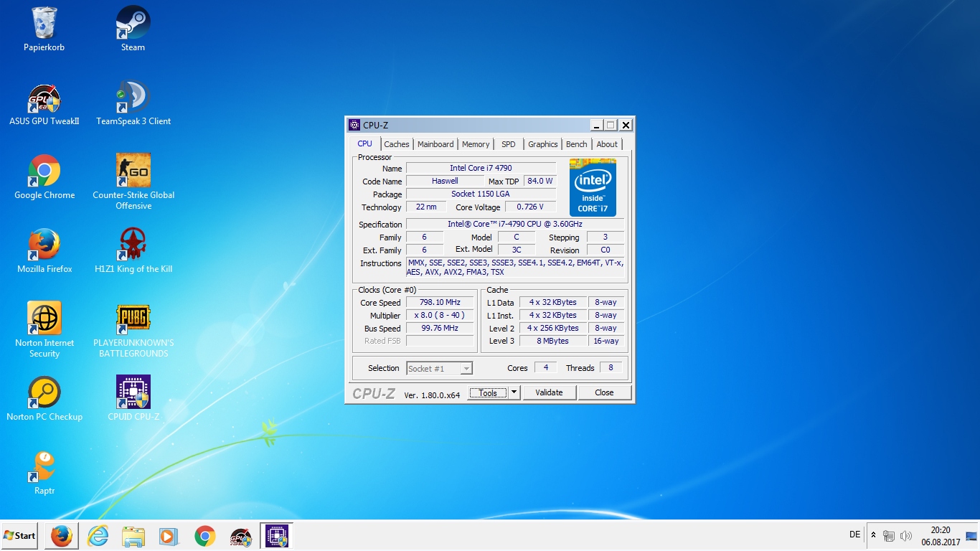This screenshot has height=551, width=980.
Task: Switch to the SPD tab
Action: (x=509, y=144)
